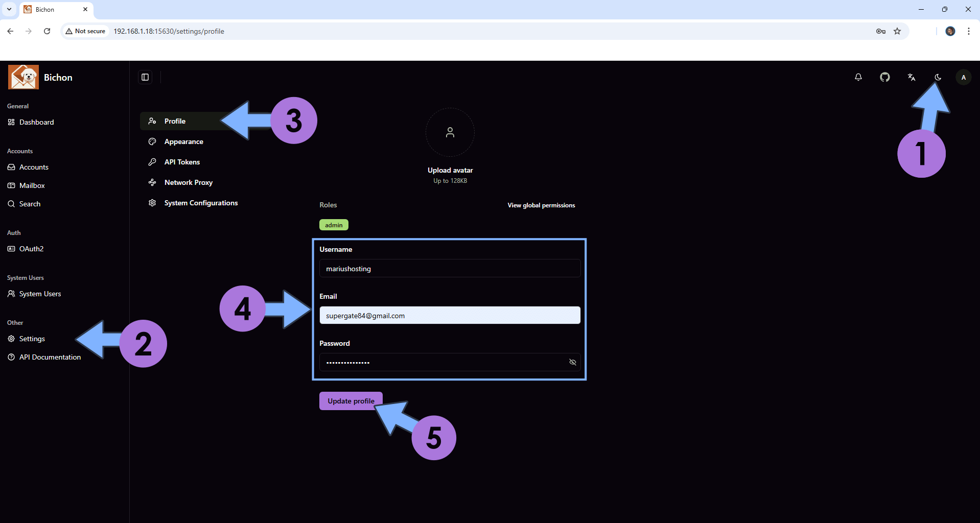
Task: Click the Bichon logo icon
Action: coord(24,77)
